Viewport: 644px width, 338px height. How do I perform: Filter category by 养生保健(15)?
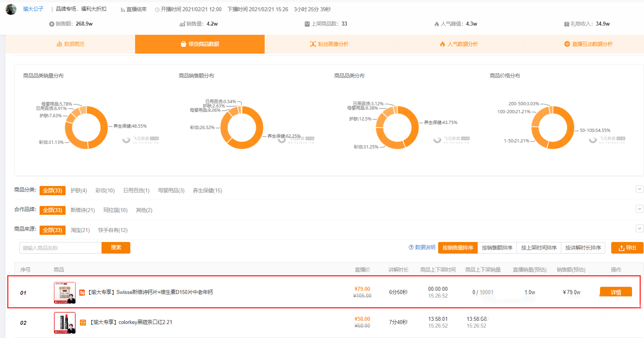[207, 190]
